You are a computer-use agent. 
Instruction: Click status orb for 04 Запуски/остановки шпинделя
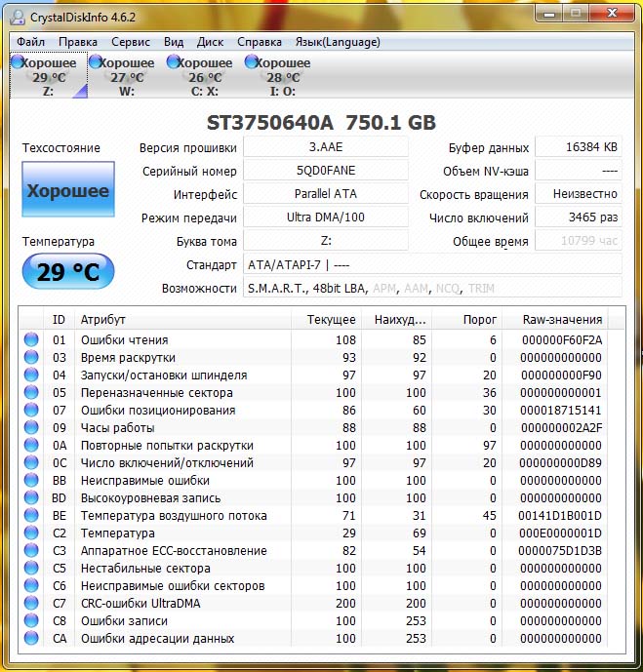tap(31, 375)
